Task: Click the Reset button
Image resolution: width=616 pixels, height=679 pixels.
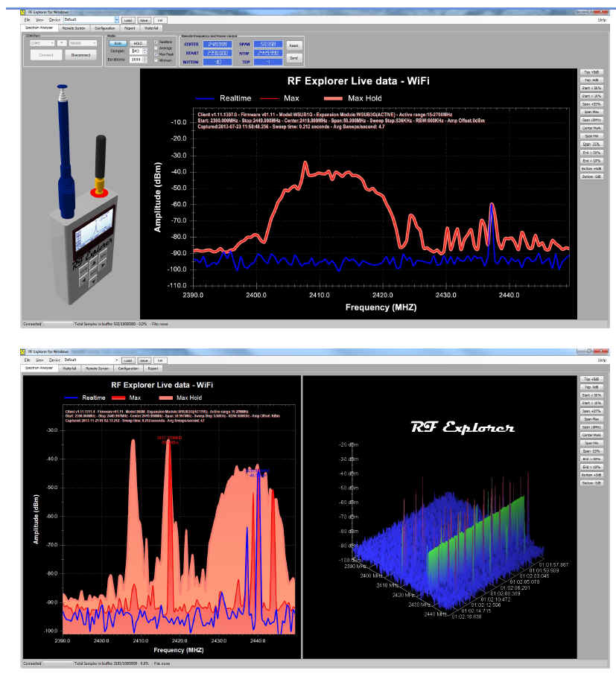Action: click(x=293, y=45)
